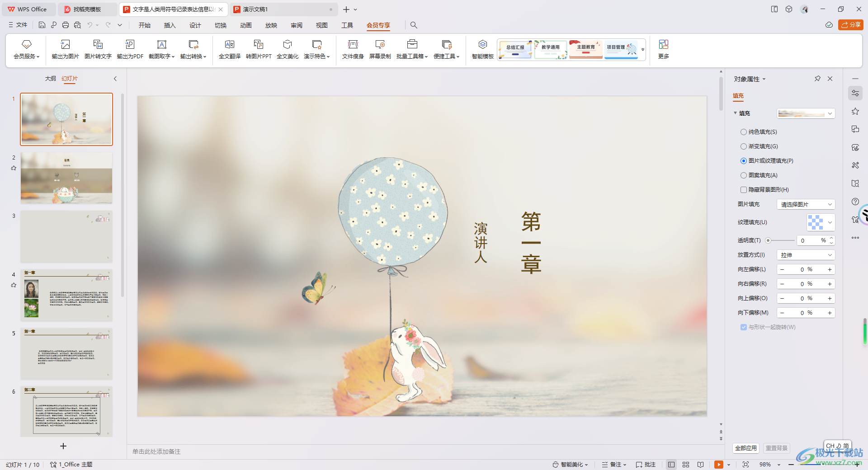Click the print icon in quick toolbar
868x470 pixels.
tap(66, 25)
